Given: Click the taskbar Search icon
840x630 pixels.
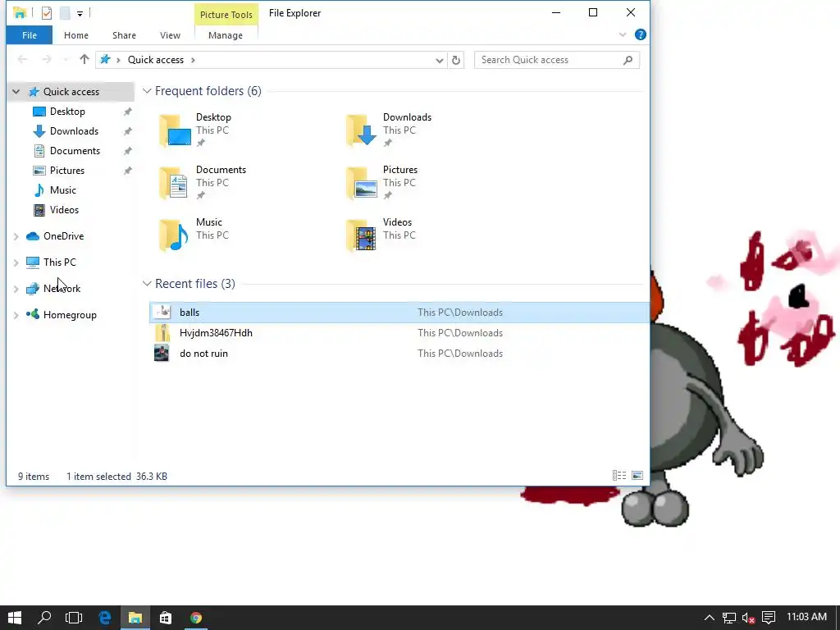Looking at the screenshot, I should (x=44, y=618).
